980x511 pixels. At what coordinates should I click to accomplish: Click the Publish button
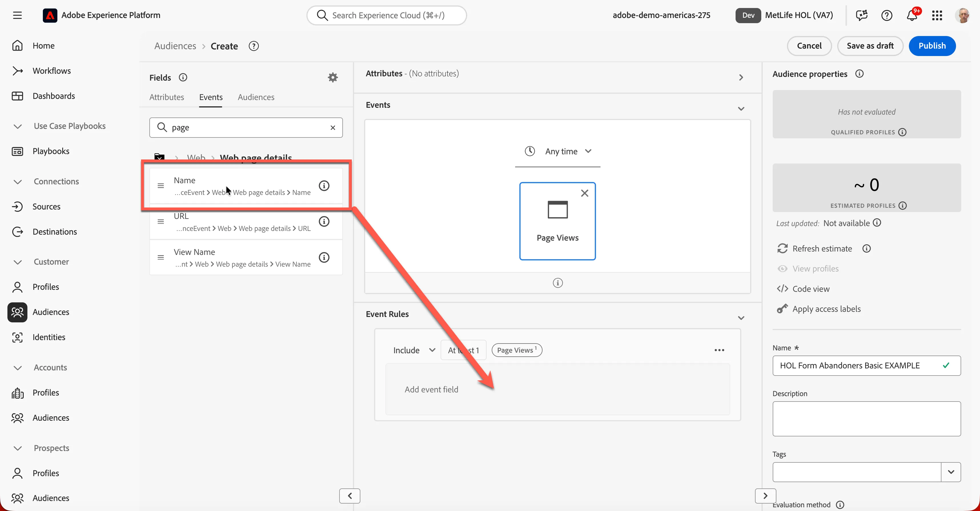[932, 46]
